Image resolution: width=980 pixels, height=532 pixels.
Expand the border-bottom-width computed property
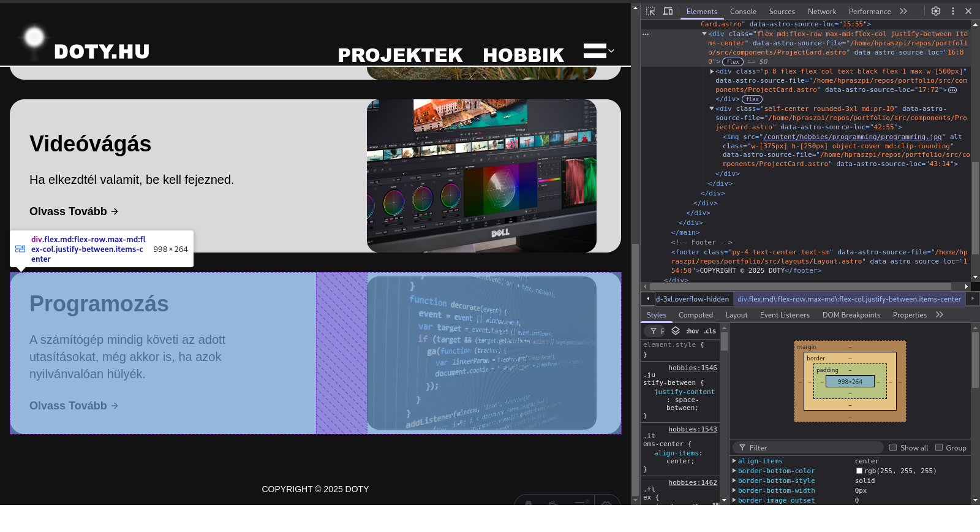pos(734,490)
